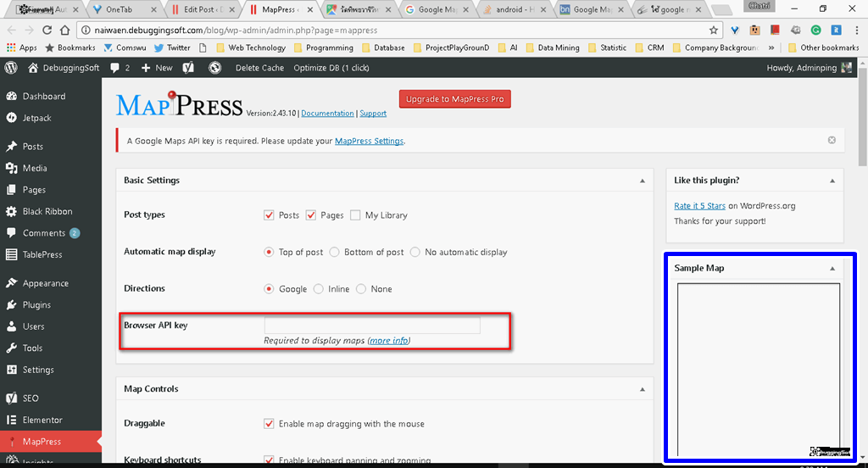The image size is (868, 468).
Task: Click the TablePress table icon
Action: [11, 254]
